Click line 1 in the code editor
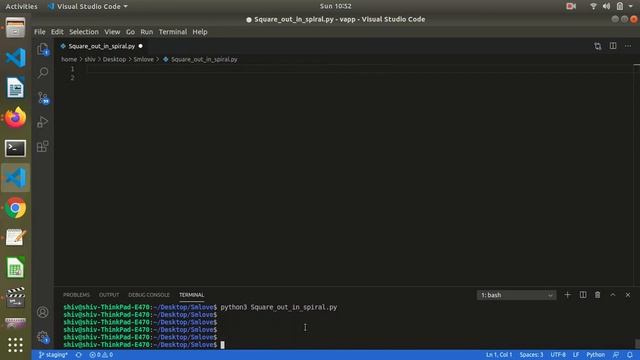 click(359, 69)
